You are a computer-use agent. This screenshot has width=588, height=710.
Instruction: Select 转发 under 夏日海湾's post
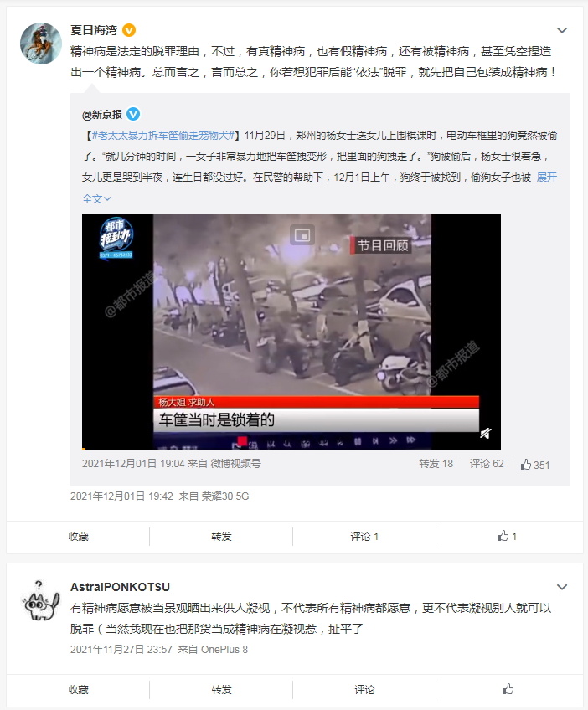[221, 536]
